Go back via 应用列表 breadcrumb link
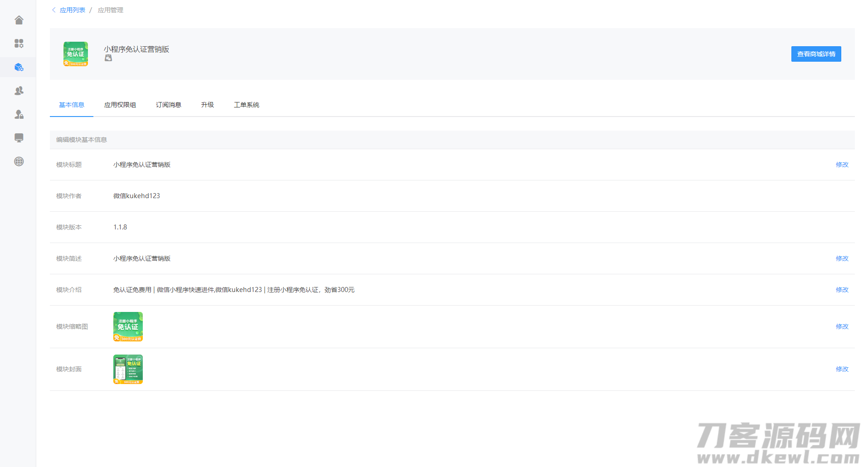 tap(72, 10)
